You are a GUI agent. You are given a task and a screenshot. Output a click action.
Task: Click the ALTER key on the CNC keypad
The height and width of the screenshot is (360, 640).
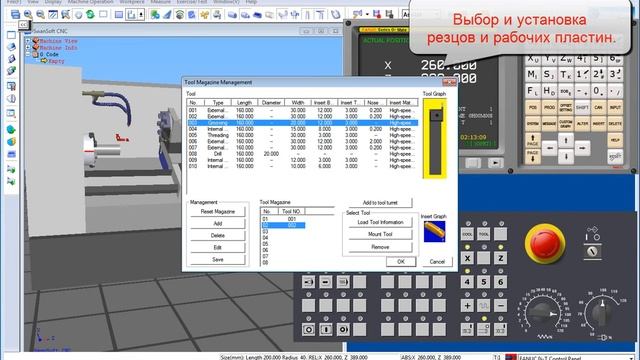click(582, 123)
